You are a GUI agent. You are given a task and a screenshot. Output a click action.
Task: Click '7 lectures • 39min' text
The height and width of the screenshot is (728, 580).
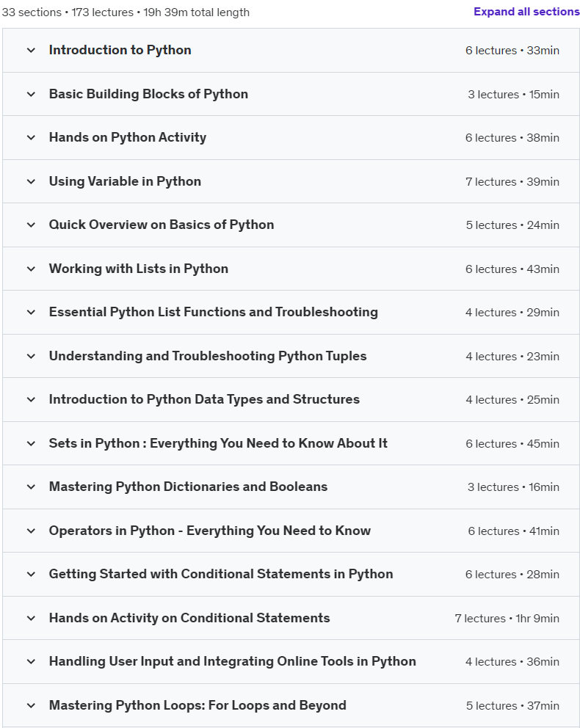click(512, 181)
